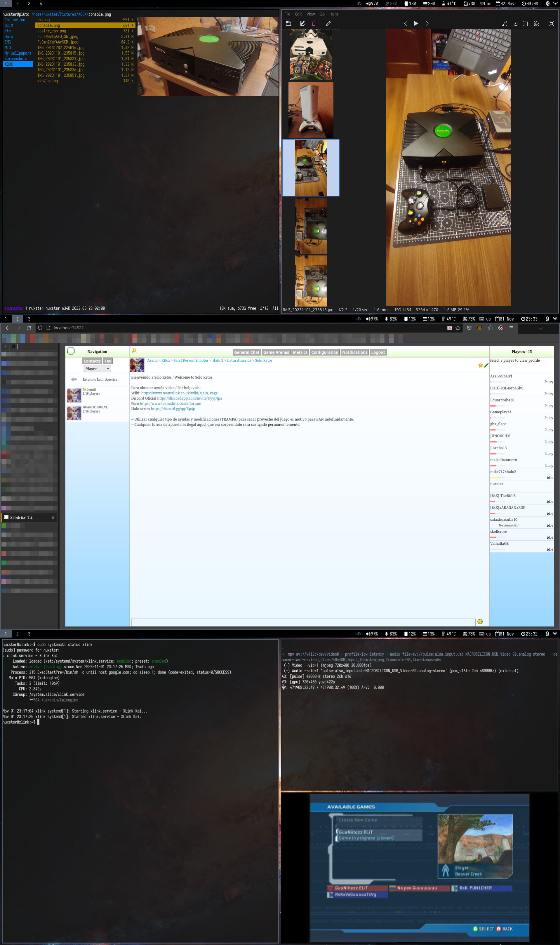
Task: Delete image with the red trash icon
Action: pyautogui.click(x=314, y=23)
